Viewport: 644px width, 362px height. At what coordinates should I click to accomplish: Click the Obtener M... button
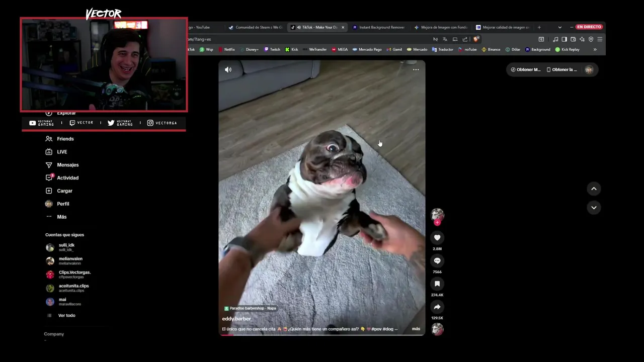pos(525,70)
